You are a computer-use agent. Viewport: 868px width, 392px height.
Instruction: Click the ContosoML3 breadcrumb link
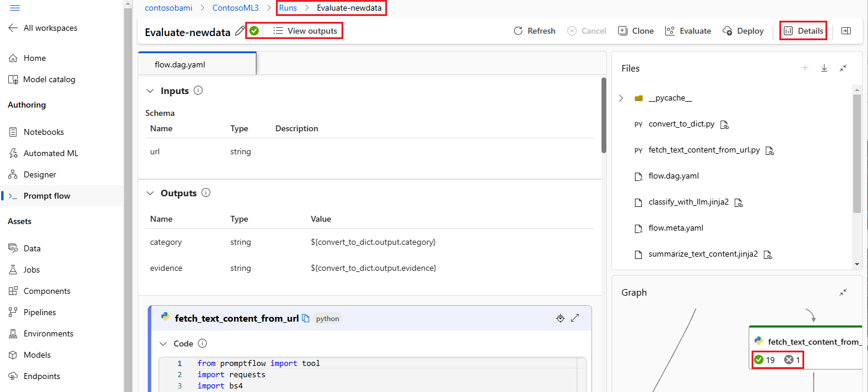pos(236,8)
